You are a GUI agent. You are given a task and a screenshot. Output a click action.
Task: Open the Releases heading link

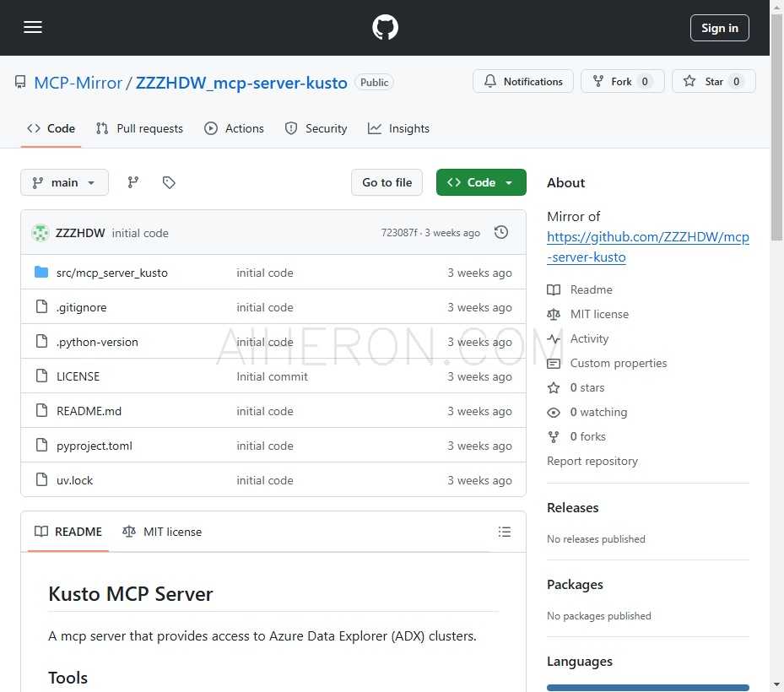pyautogui.click(x=572, y=507)
